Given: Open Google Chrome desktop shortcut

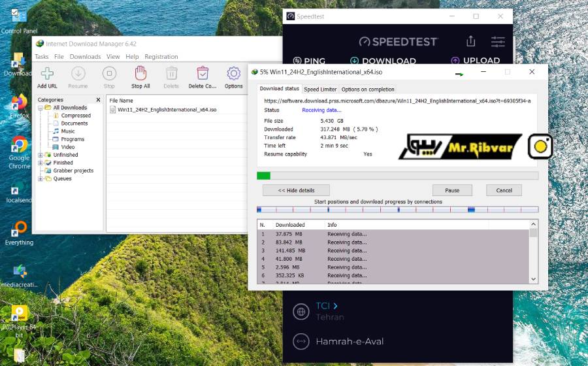Looking at the screenshot, I should pos(19,144).
